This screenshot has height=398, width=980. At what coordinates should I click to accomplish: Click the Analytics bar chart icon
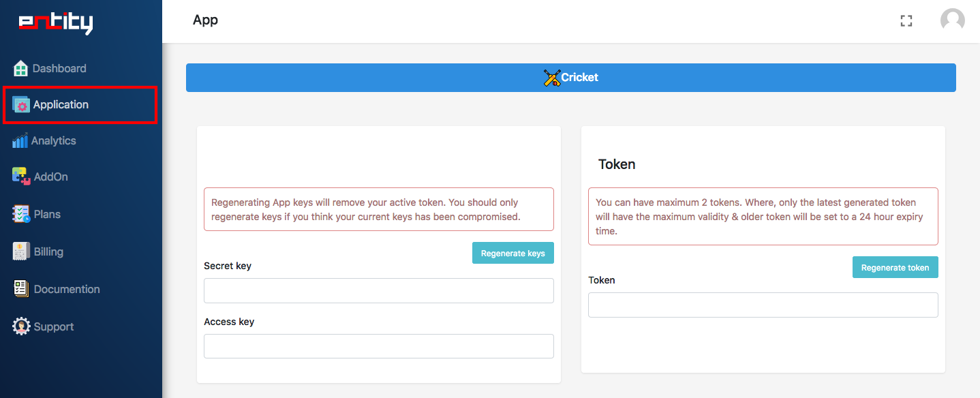[x=20, y=141]
